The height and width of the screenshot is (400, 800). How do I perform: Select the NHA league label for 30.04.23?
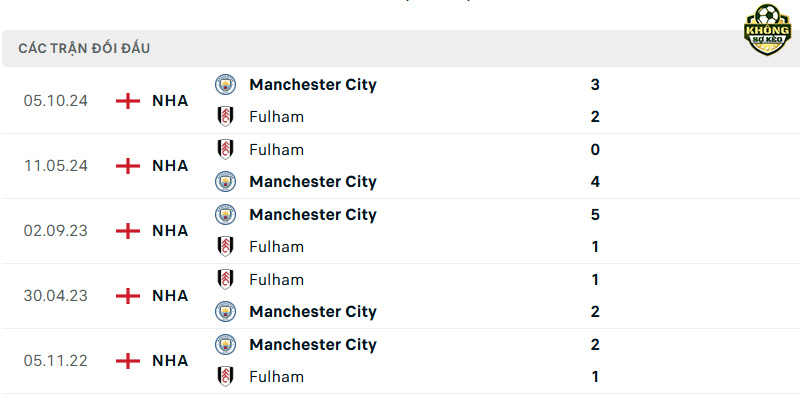(x=170, y=296)
